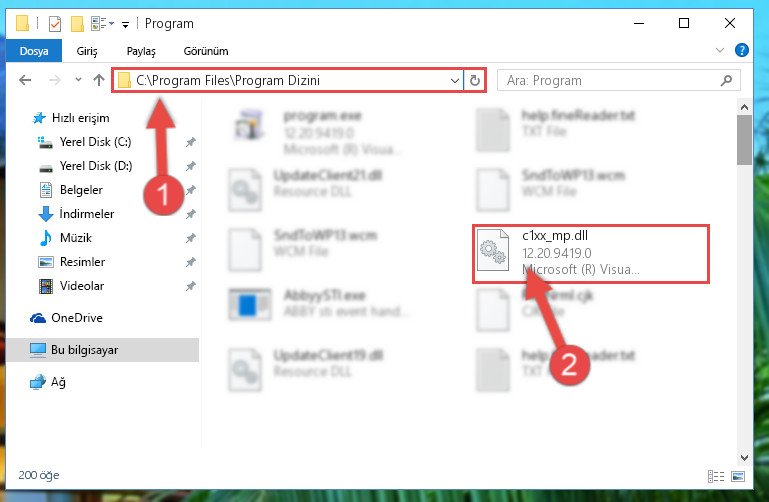769x502 pixels.
Task: Toggle pin next to Müzik
Action: [x=190, y=238]
